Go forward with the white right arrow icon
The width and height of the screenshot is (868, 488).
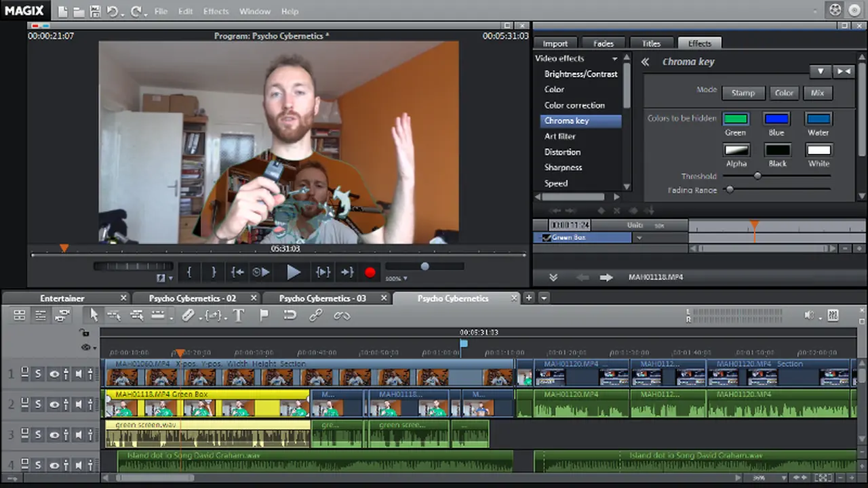pos(606,277)
